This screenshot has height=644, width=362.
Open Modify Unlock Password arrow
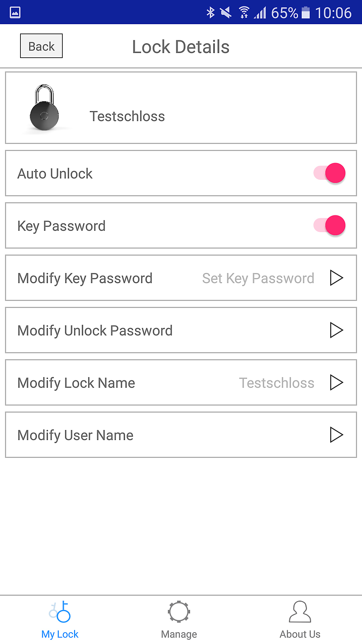336,330
